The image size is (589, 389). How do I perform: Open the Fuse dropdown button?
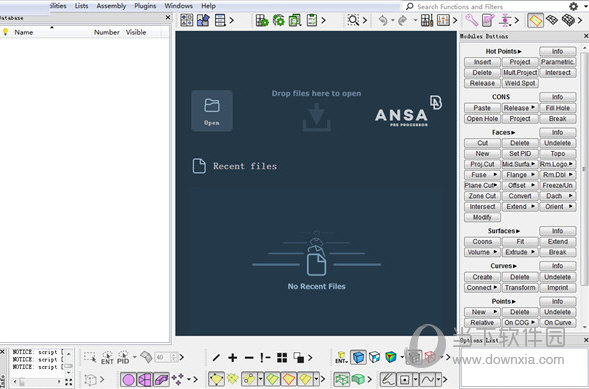(482, 175)
